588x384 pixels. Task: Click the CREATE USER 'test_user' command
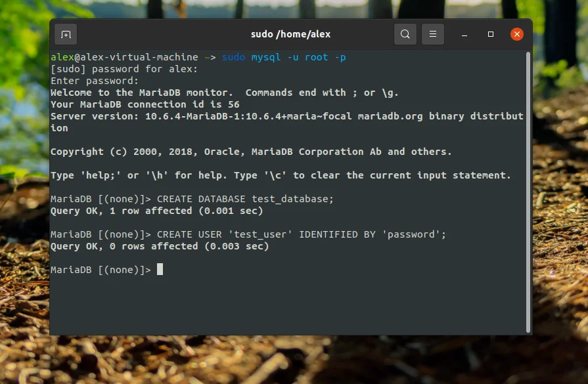(x=302, y=234)
